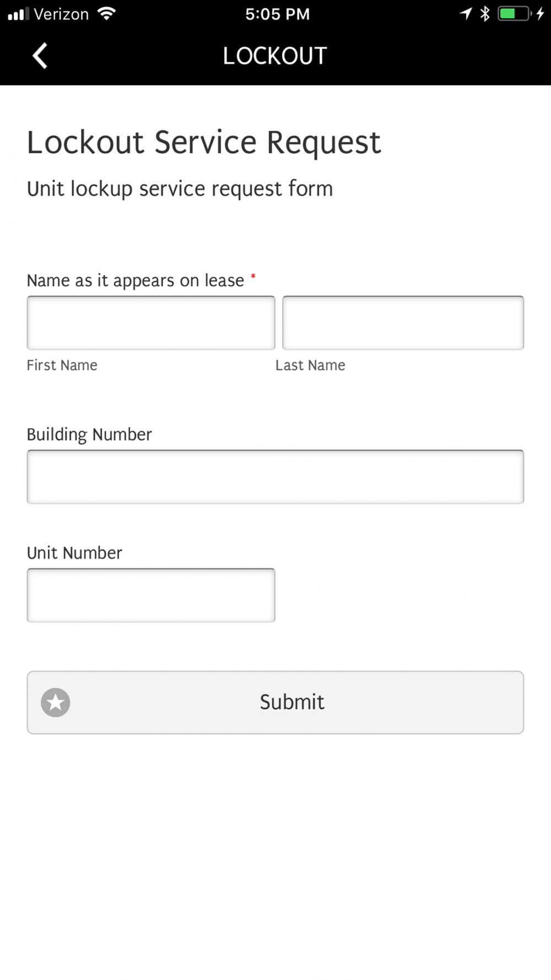The width and height of the screenshot is (551, 980).
Task: Select the Unit Number text box
Action: click(x=151, y=595)
